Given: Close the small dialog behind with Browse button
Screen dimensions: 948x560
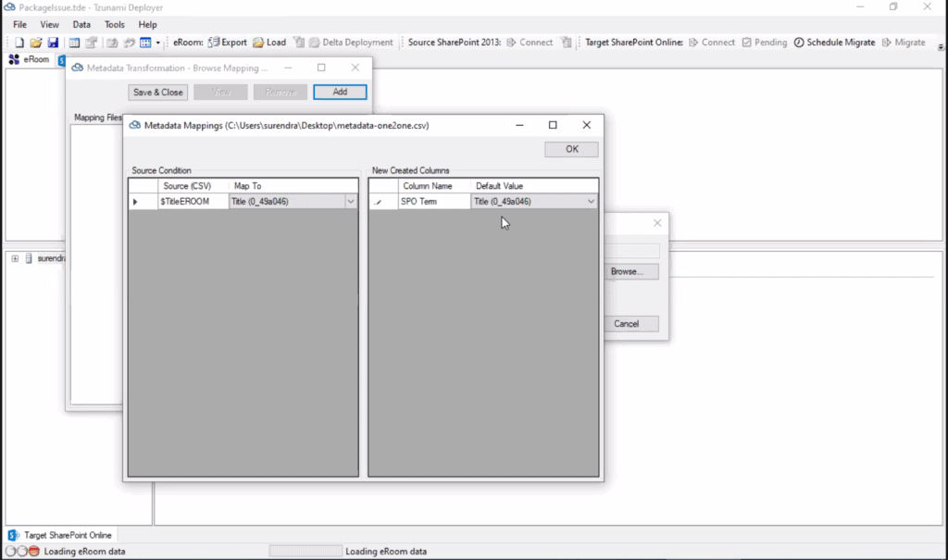Looking at the screenshot, I should click(x=657, y=223).
